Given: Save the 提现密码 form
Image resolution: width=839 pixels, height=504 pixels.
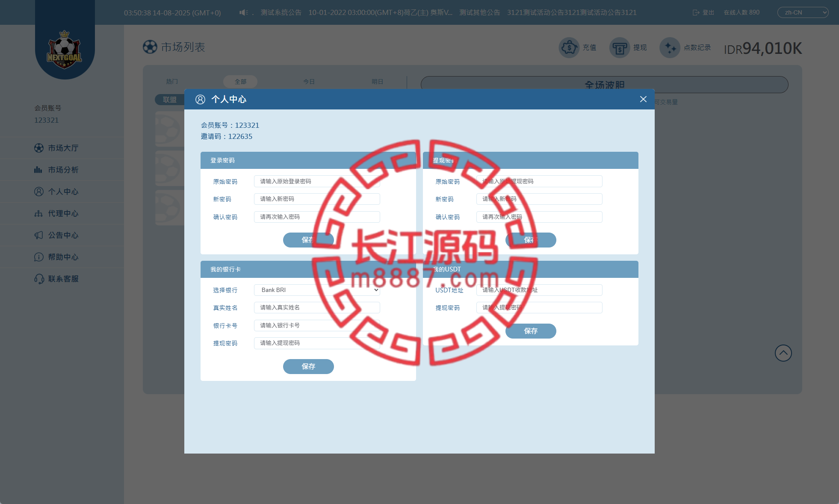Looking at the screenshot, I should coord(531,240).
